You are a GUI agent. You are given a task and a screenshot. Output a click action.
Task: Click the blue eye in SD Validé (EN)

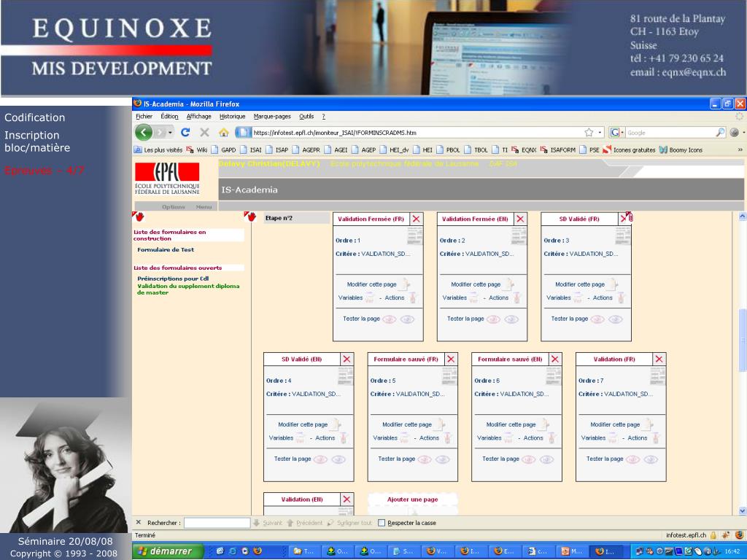(338, 459)
